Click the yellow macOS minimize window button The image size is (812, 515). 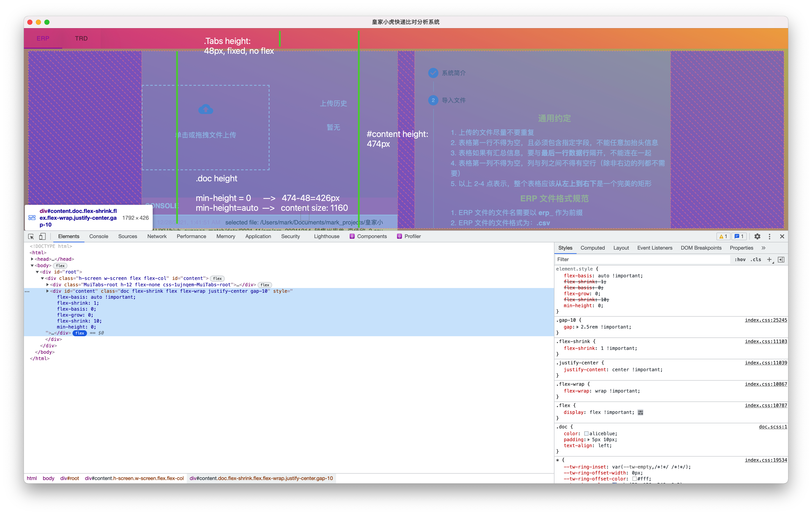coord(38,22)
